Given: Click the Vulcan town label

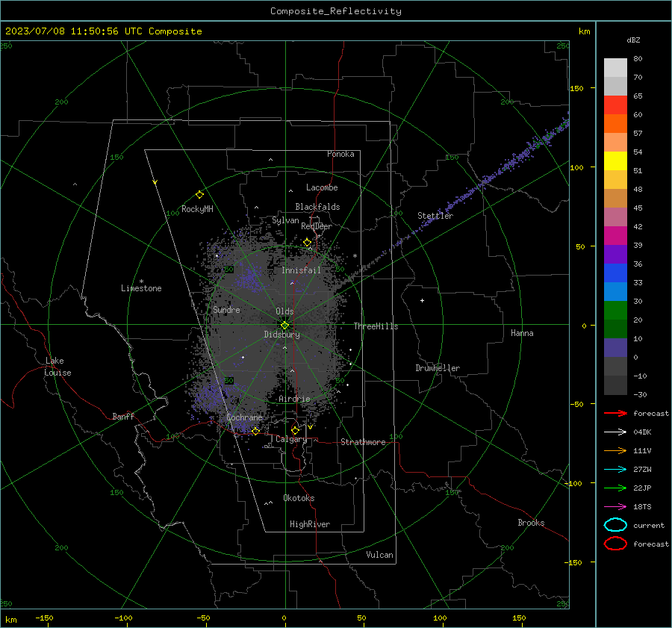Looking at the screenshot, I should pos(380,555).
